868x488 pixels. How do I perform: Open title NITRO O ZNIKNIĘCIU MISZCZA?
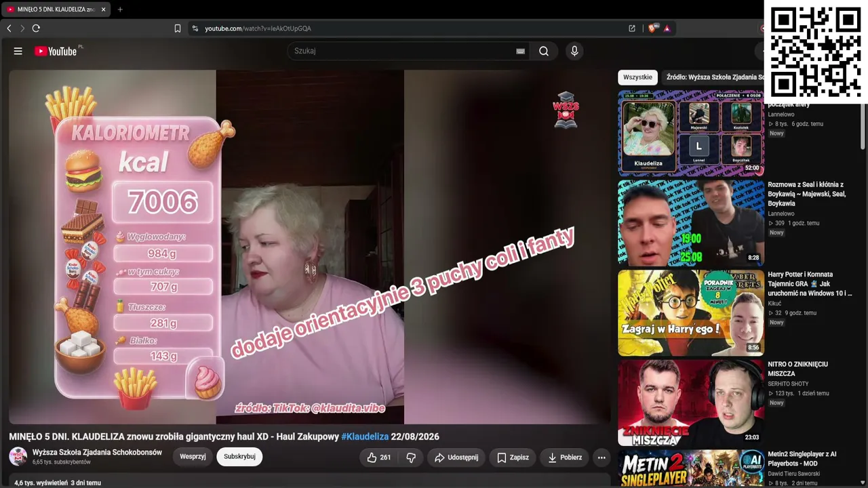tap(797, 369)
